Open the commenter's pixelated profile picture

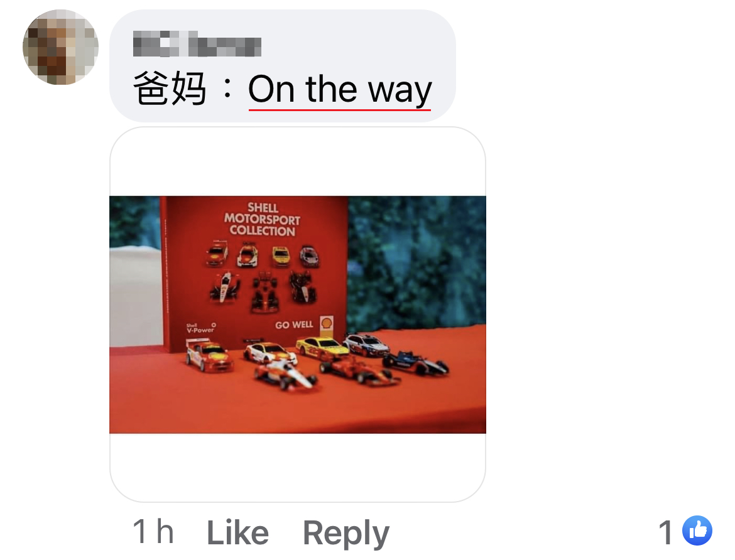[60, 47]
